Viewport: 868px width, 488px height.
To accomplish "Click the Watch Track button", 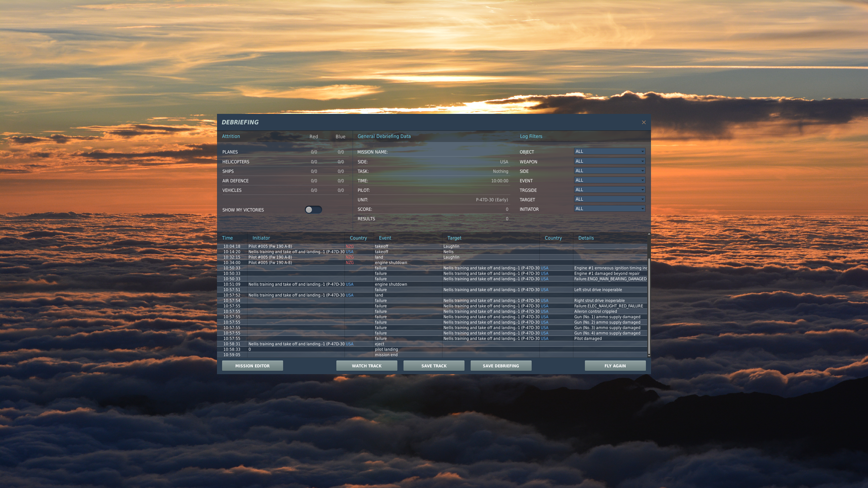I will (x=367, y=366).
